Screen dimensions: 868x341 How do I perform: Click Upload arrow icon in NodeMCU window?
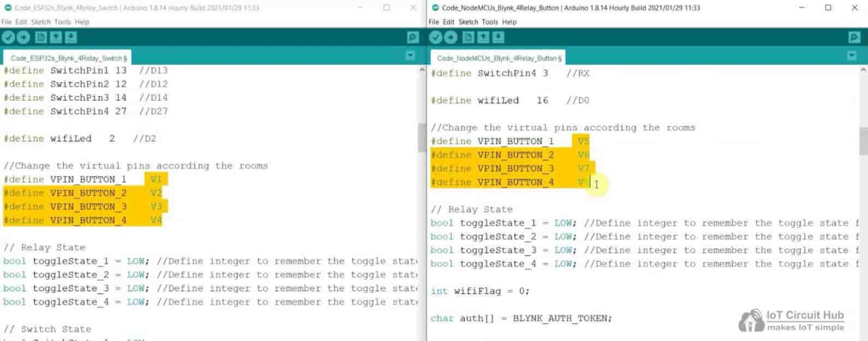(451, 37)
